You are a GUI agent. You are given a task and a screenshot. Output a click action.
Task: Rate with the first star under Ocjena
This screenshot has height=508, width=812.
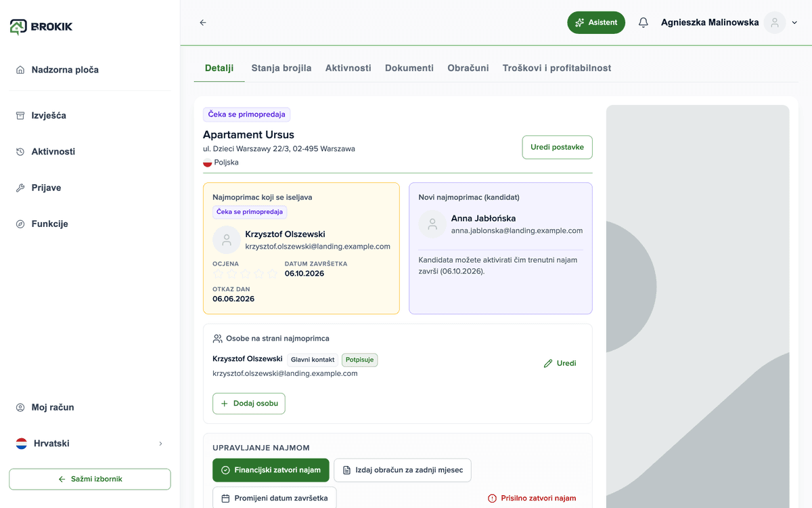[x=218, y=274]
